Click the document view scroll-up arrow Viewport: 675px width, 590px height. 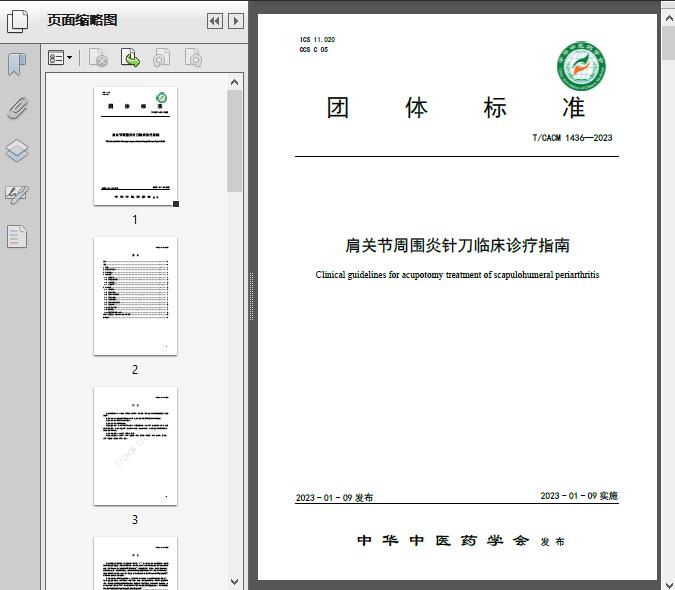[669, 19]
